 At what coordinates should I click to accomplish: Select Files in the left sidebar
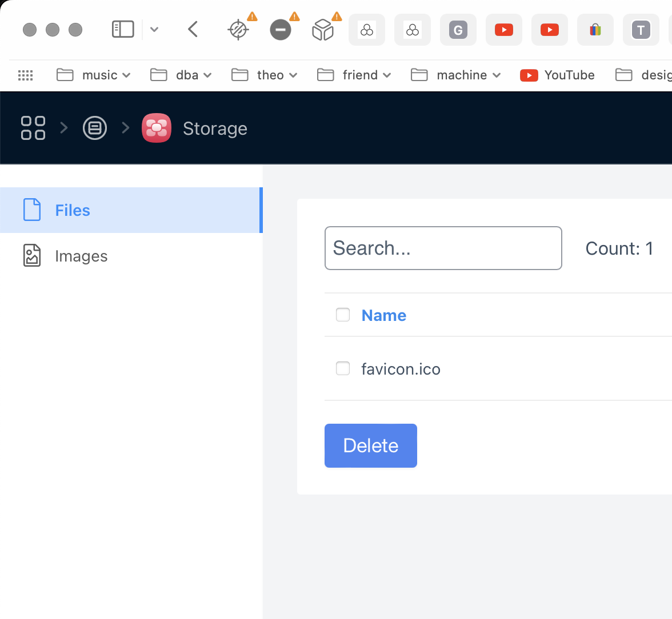[x=73, y=210]
